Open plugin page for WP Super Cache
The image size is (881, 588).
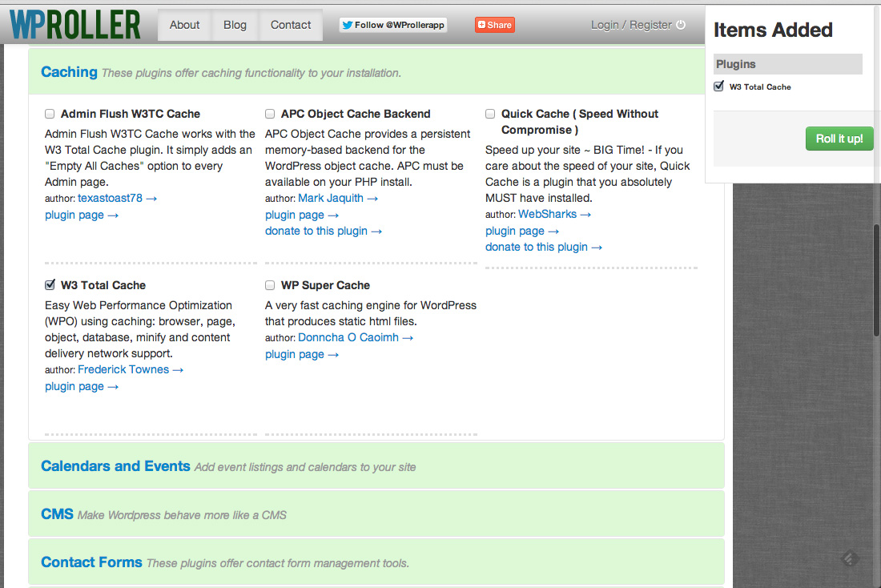[x=302, y=354]
